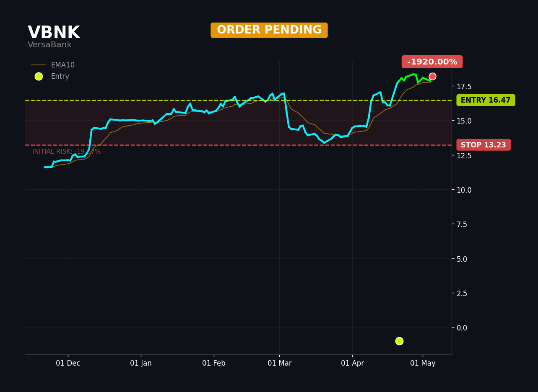Click the 15.0 price axis label
Screen dimensions: 538x392
point(464,121)
